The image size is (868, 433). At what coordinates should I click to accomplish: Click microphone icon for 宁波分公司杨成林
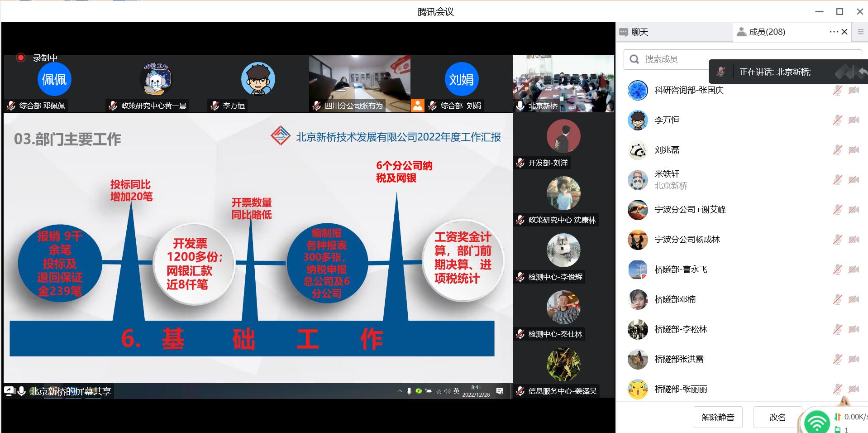[837, 240]
